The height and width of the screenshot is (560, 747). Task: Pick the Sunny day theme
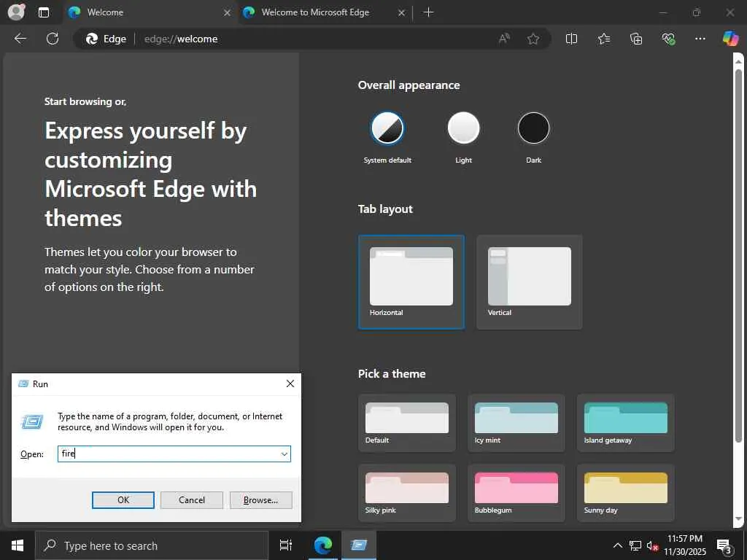(x=625, y=493)
